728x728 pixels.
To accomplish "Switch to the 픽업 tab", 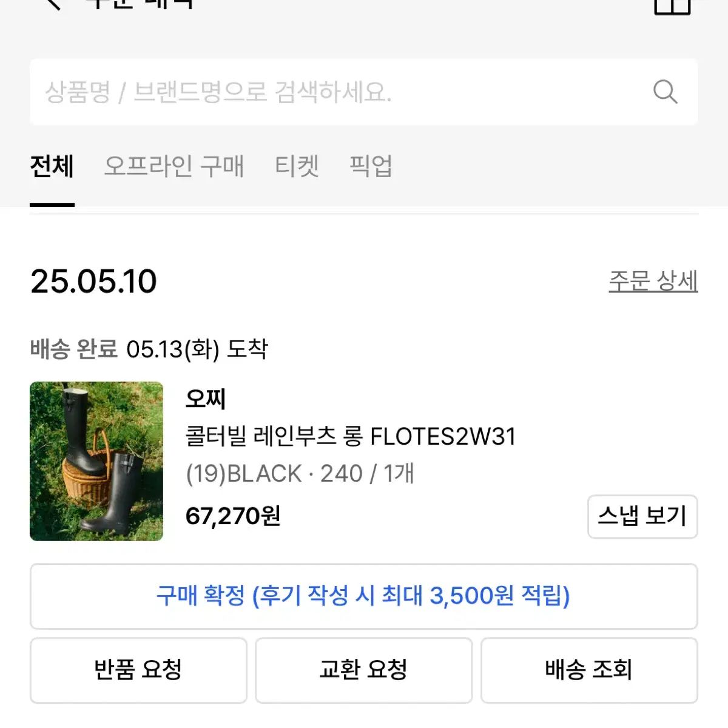I will coord(371,166).
